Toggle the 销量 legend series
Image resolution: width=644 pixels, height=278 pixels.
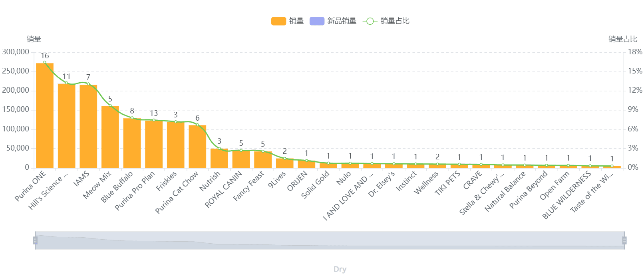click(296, 21)
